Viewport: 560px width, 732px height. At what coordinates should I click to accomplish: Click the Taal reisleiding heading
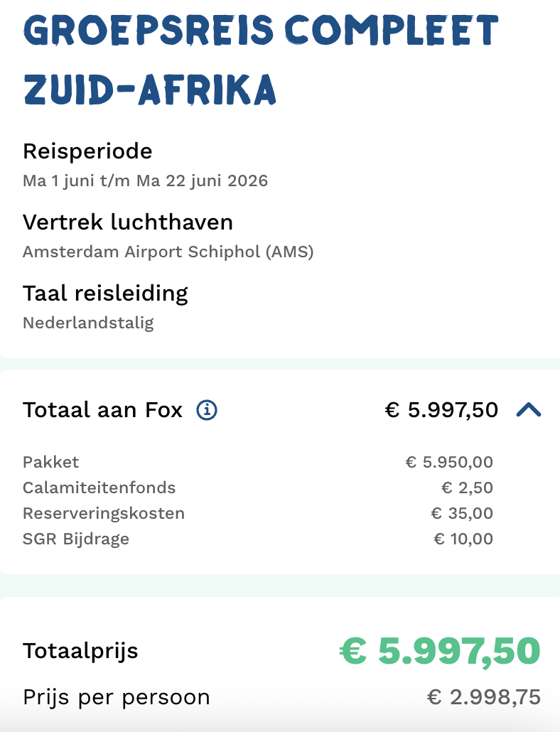coord(105,293)
